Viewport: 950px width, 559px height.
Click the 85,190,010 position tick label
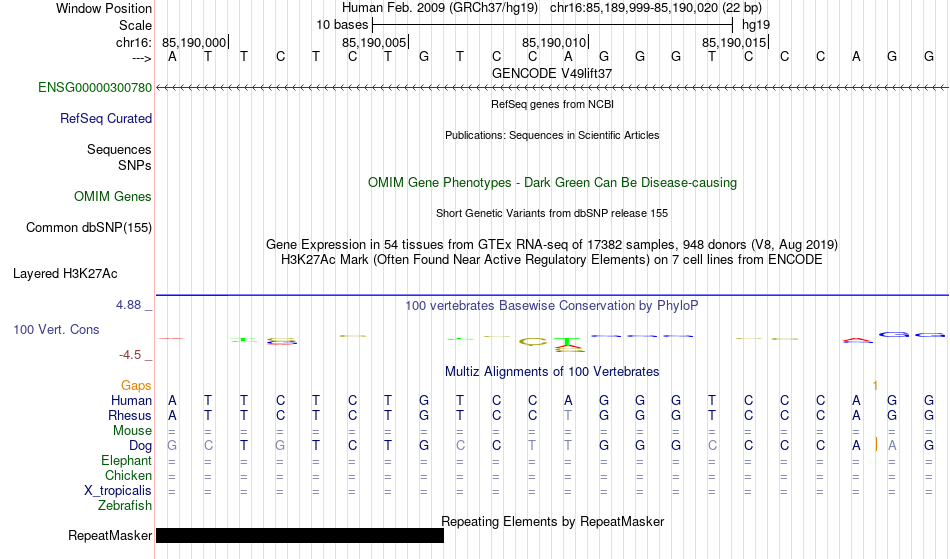point(554,42)
